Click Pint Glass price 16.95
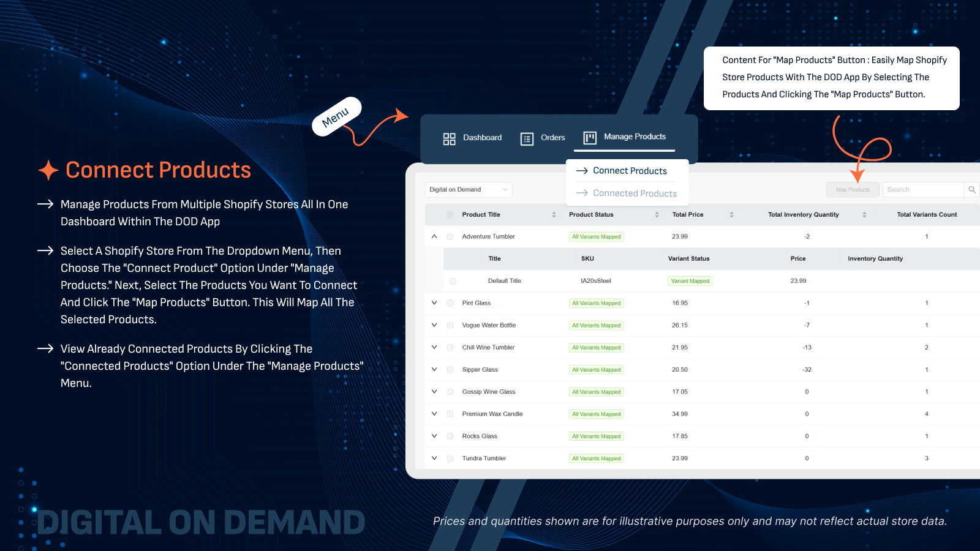This screenshot has height=551, width=980. tap(679, 303)
